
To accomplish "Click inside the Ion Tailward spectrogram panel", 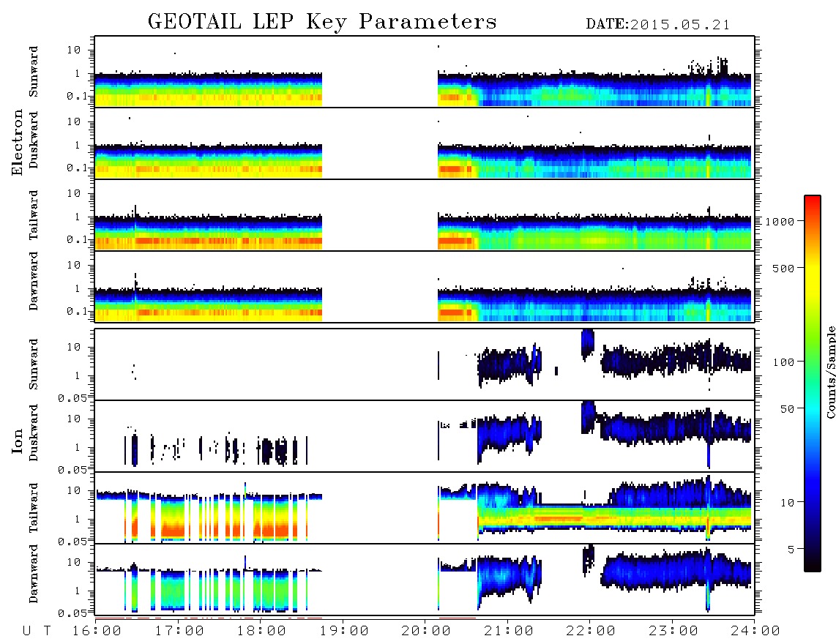I will 425,508.
